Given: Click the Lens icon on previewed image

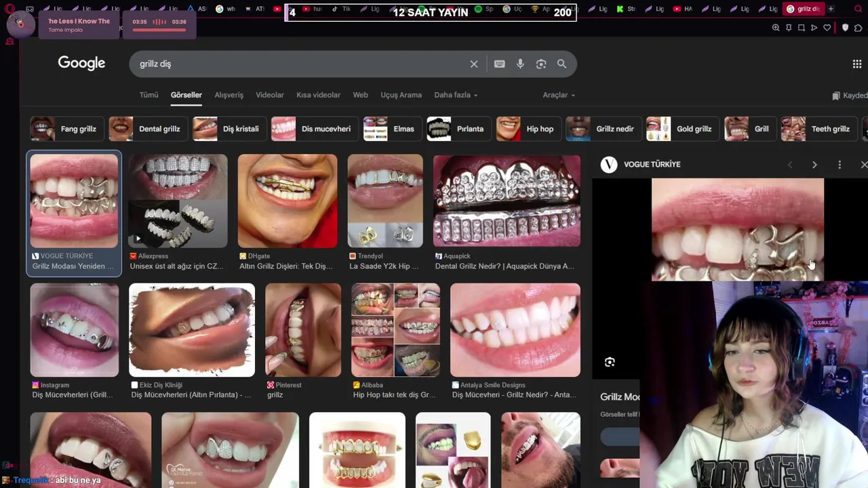Looking at the screenshot, I should (x=610, y=362).
